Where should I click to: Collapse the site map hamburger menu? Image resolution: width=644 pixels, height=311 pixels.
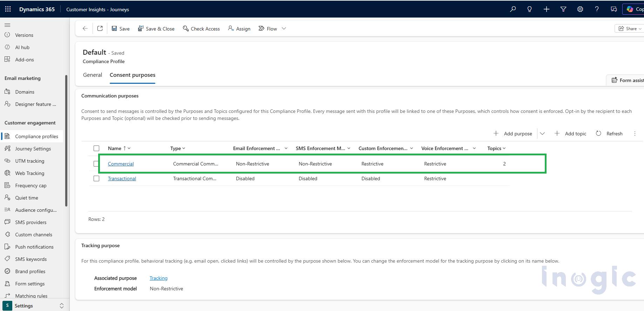pos(7,25)
